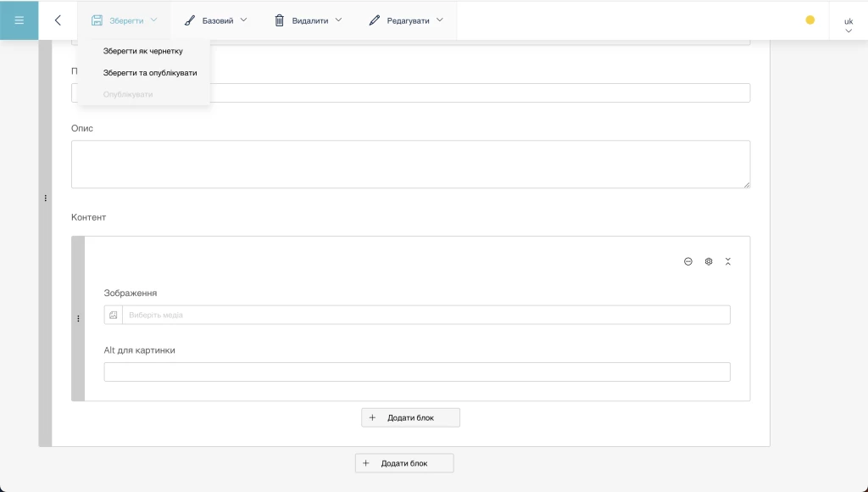Click the inner Додати блок button
868x492 pixels.
click(410, 417)
